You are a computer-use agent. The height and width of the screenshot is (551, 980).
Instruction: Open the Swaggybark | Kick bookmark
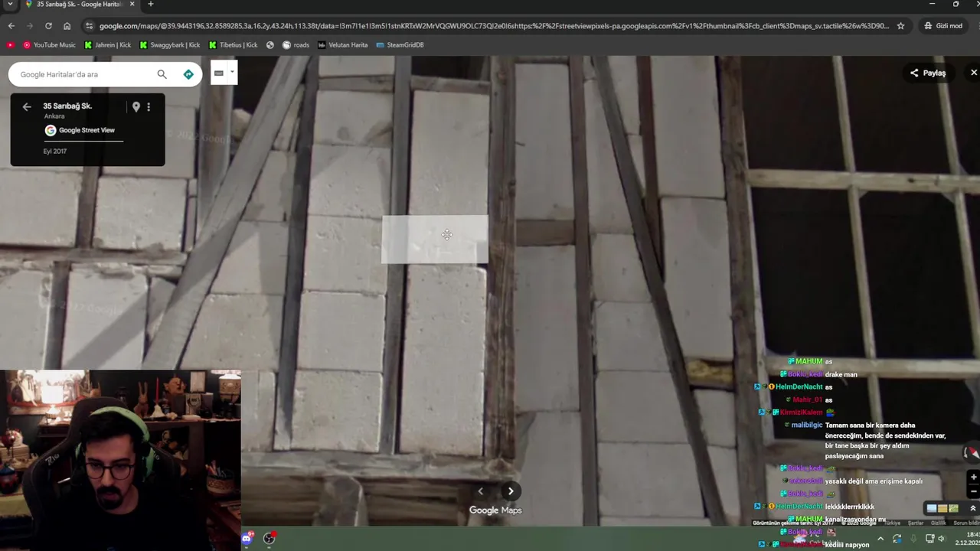tap(168, 45)
